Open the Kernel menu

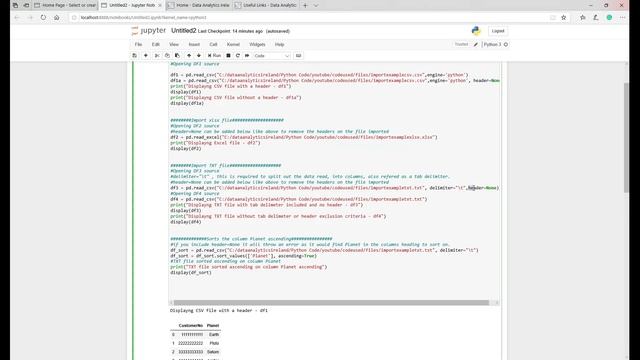click(x=233, y=44)
